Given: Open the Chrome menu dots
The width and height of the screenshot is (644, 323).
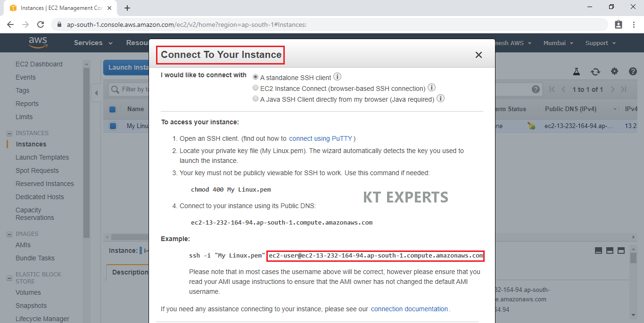Looking at the screenshot, I should coord(634,24).
